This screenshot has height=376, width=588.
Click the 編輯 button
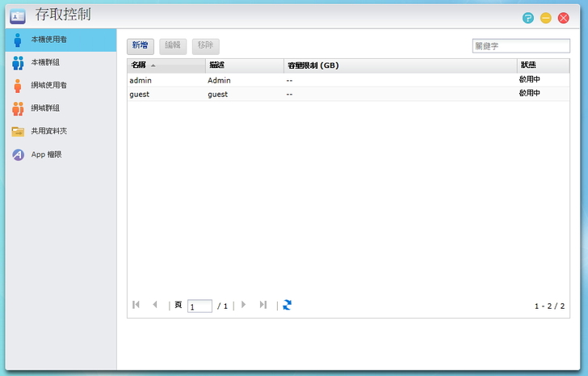(x=173, y=46)
